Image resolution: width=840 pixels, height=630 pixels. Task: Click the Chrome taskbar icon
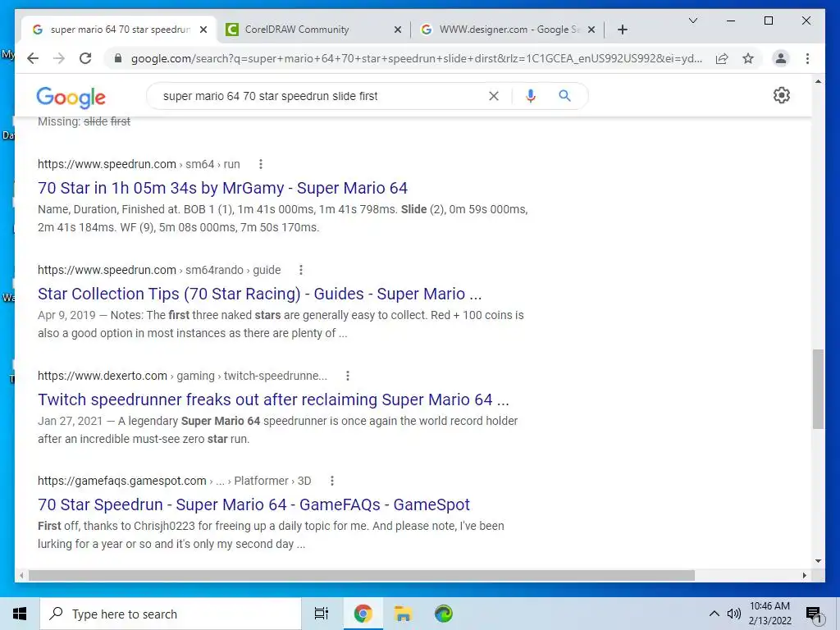coord(363,614)
